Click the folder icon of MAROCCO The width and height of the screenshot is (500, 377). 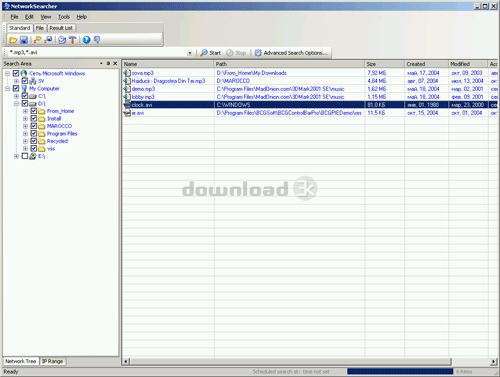click(x=42, y=126)
